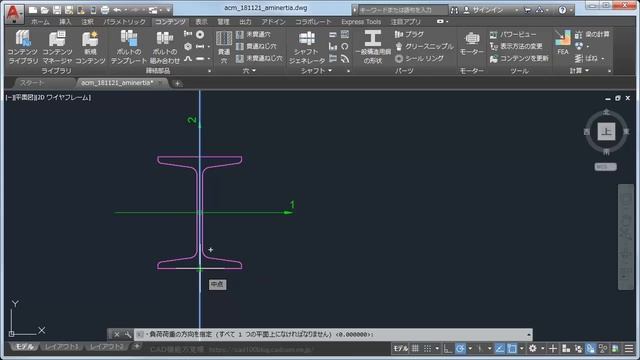Open the Help question mark button

[562, 10]
